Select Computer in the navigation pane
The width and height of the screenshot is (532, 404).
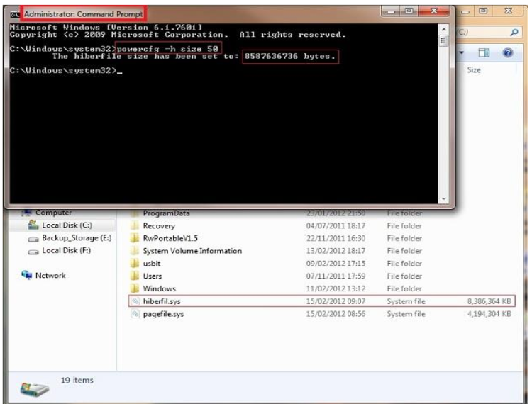(53, 213)
